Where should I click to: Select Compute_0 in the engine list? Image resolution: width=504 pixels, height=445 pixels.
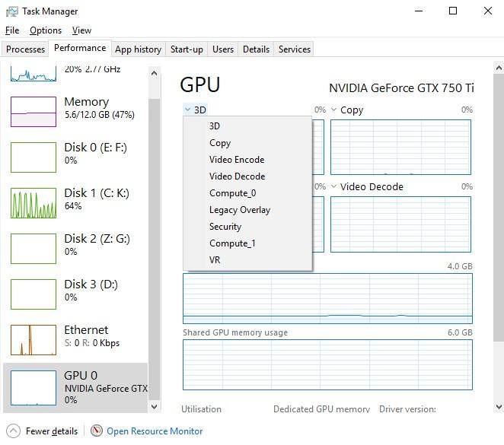tap(232, 193)
